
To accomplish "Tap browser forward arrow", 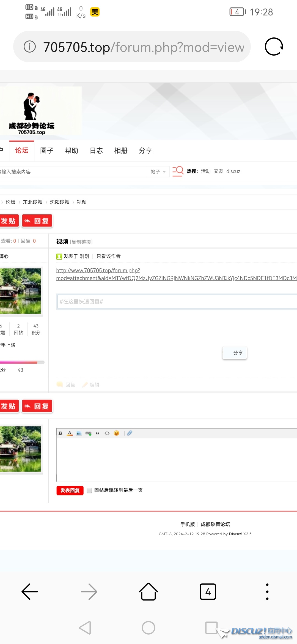I will click(x=89, y=592).
